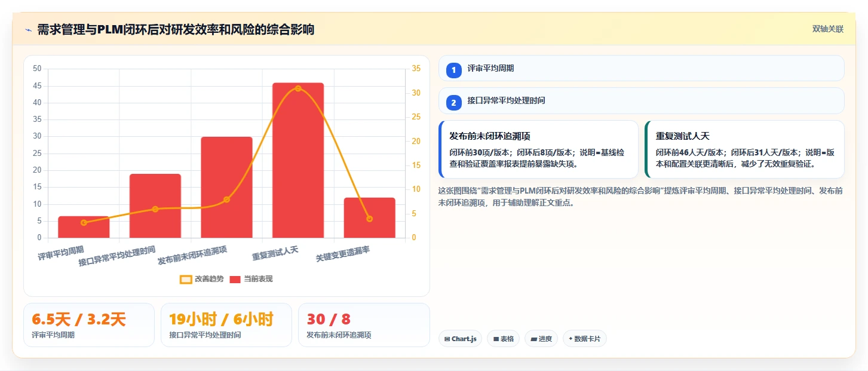Toggle the 改善趋势 legend swatch
This screenshot has width=868, height=371.
[186, 279]
